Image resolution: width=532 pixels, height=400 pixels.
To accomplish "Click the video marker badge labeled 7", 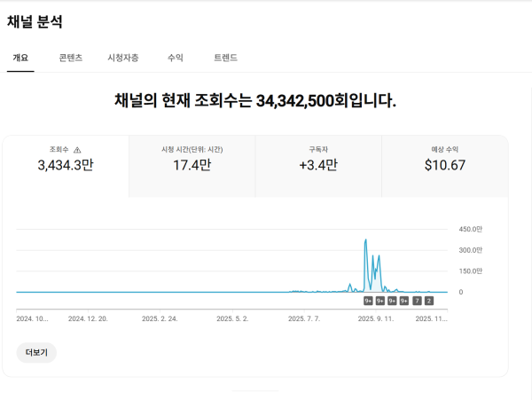I will point(417,301).
